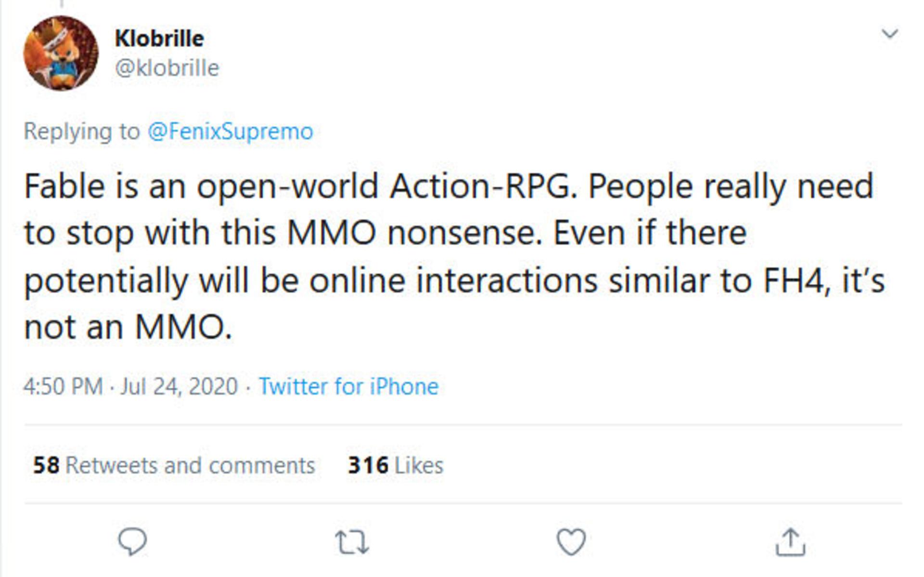Open the 4:50 PM timestamp permalink

[63, 386]
